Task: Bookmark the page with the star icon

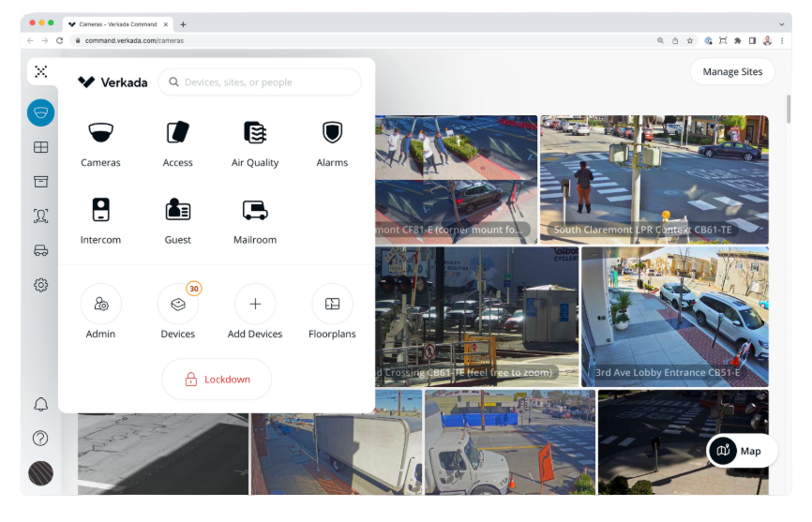Action: pos(690,40)
